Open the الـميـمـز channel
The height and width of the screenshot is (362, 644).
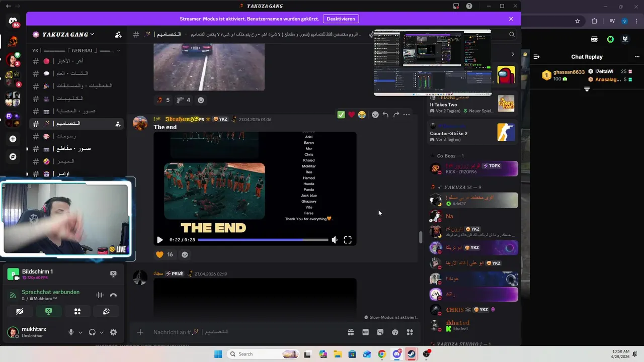pos(76,161)
